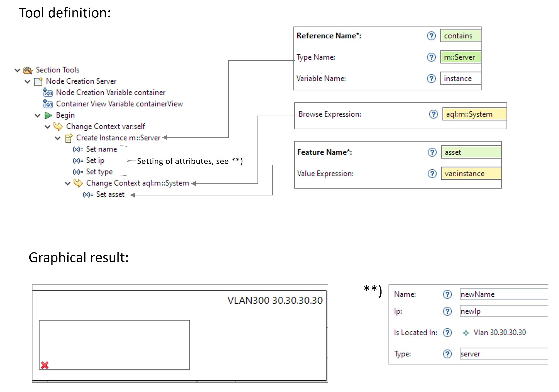Click the Node Creation Server icon
This screenshot has height=392, width=559.
(x=38, y=82)
